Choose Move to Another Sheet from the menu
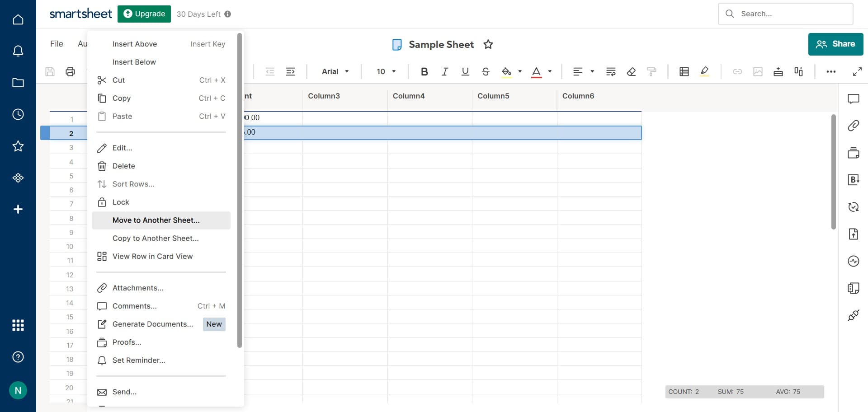 click(x=156, y=220)
